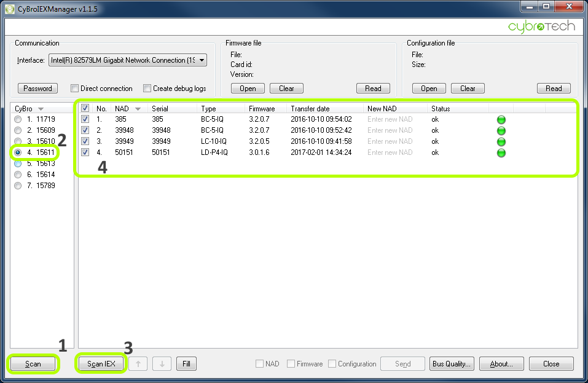Uncheck the select-all header checkbox

point(85,108)
